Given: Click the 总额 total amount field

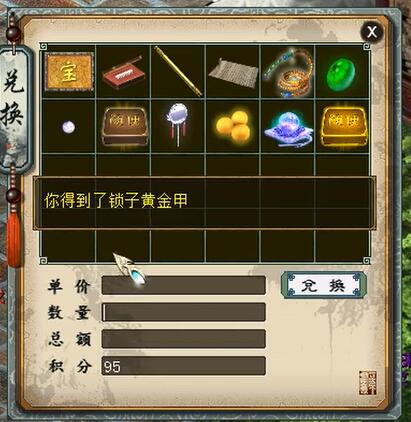Looking at the screenshot, I should click(x=184, y=339).
